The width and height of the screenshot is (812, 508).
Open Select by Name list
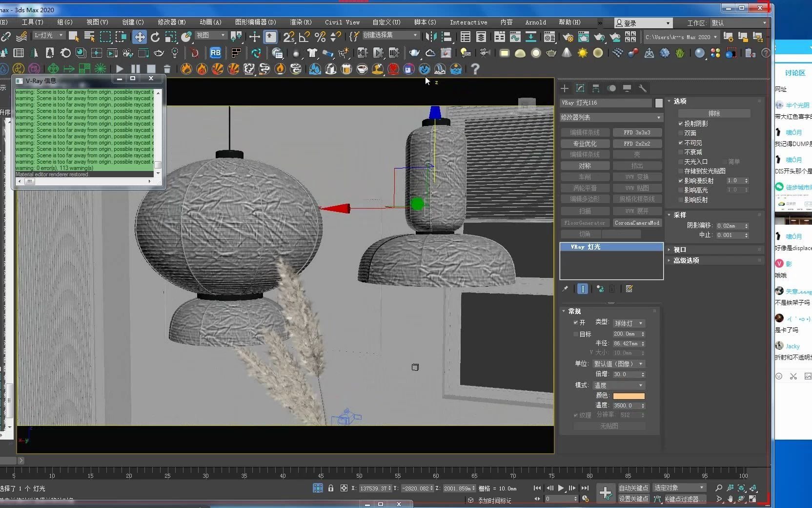(x=89, y=37)
